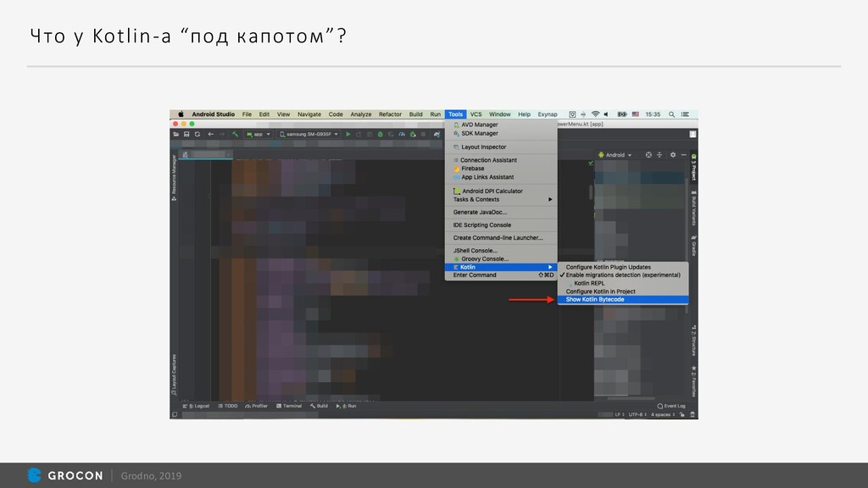Screen dimensions: 868x488
Task: Open SDK Manager from Tools menu
Action: [x=501, y=133]
